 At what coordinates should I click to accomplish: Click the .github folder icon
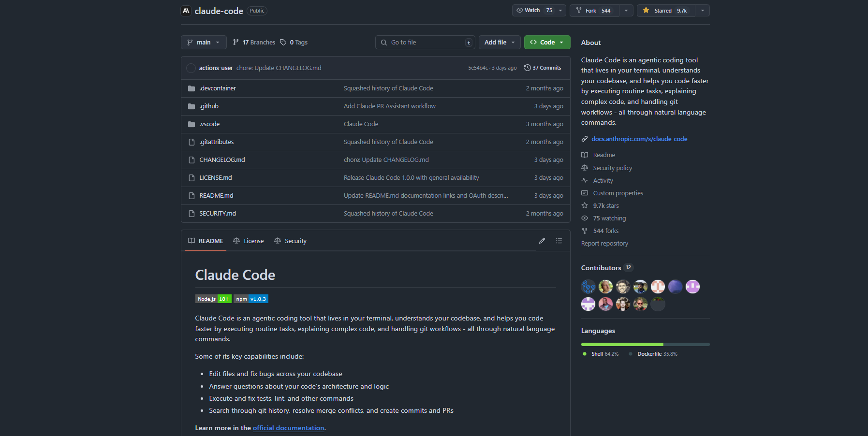pyautogui.click(x=191, y=106)
